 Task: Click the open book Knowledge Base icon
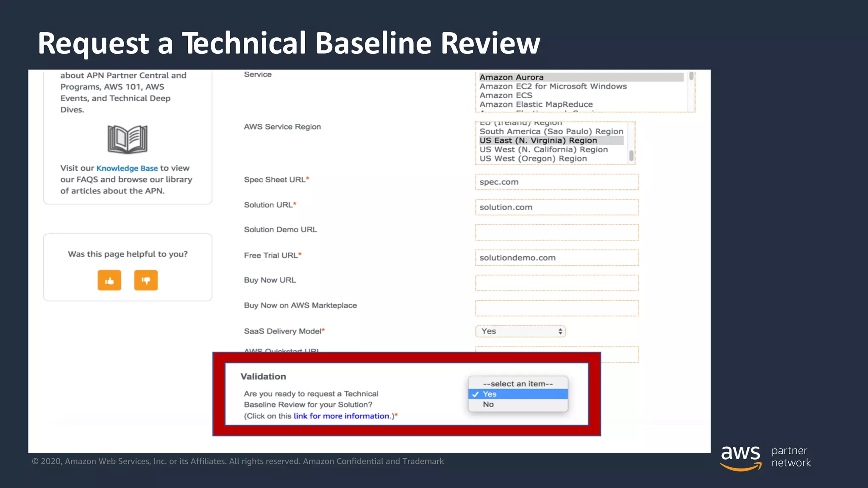coord(128,139)
